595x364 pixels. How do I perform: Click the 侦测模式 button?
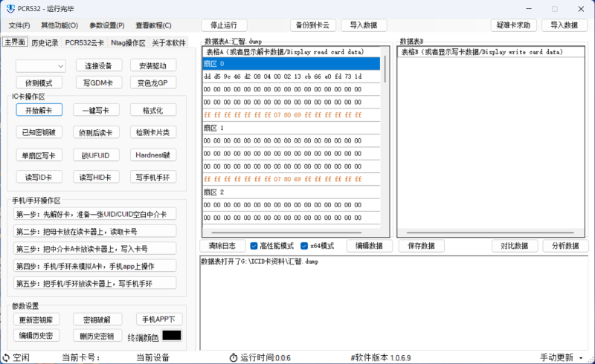[x=39, y=83]
